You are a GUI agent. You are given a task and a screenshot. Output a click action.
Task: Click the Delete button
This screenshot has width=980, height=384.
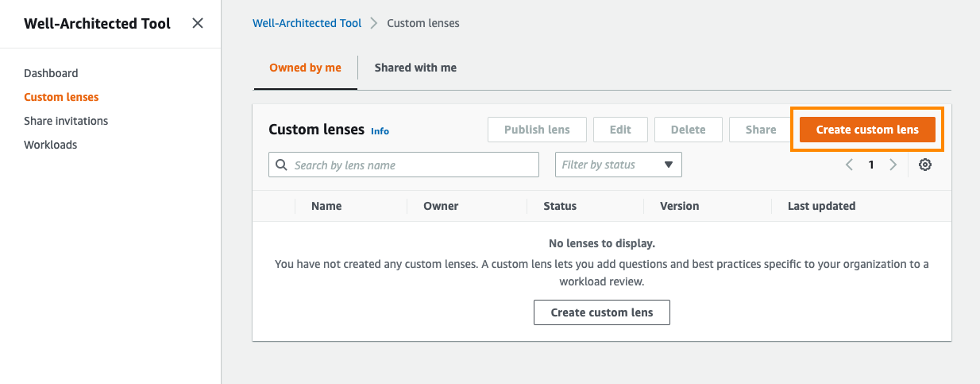click(688, 130)
